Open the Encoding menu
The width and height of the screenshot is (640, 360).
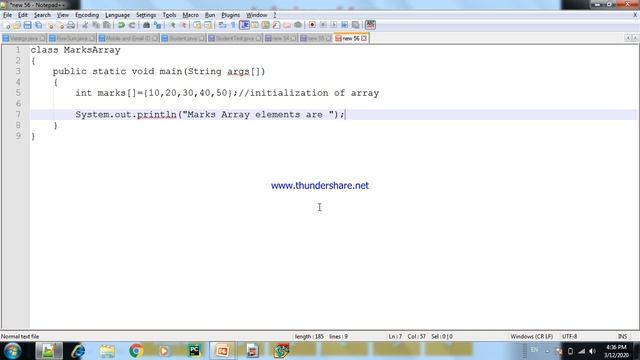click(87, 15)
